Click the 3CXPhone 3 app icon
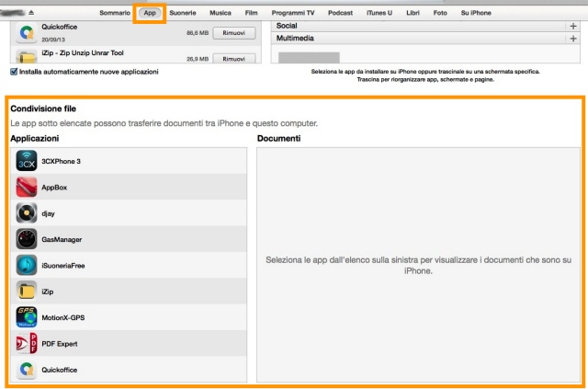Screen dimensions: 588x389 coord(27,161)
